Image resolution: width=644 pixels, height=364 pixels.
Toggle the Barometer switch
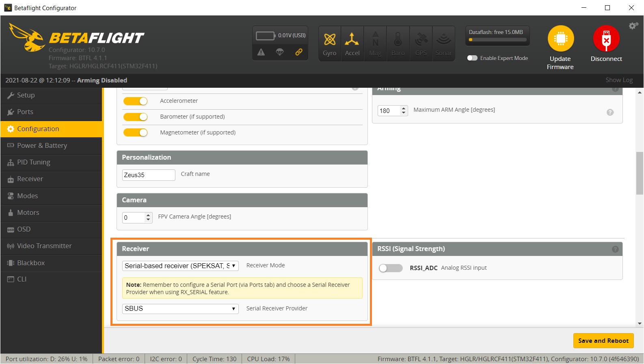click(135, 117)
